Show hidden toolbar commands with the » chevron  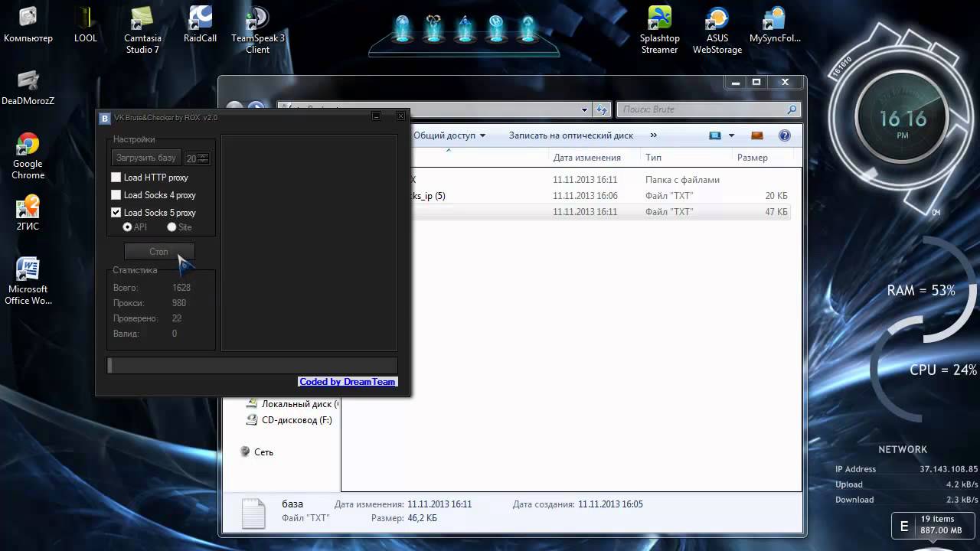(653, 135)
